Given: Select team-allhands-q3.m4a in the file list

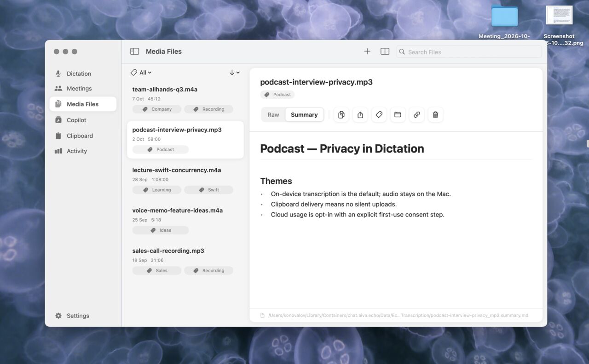Looking at the screenshot, I should pyautogui.click(x=185, y=99).
